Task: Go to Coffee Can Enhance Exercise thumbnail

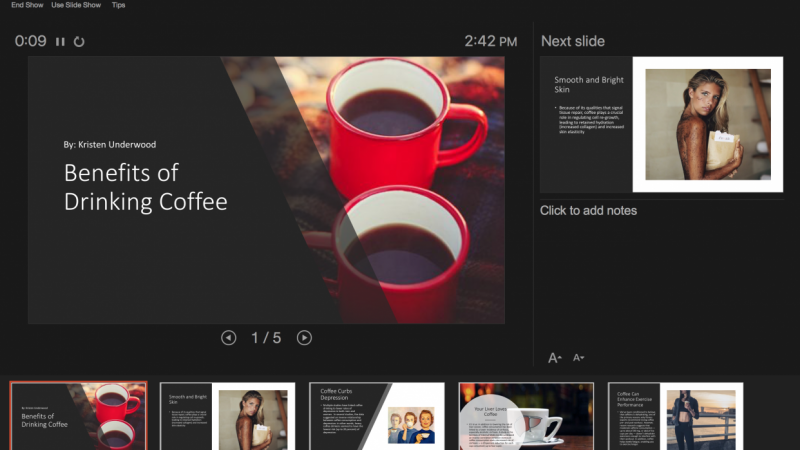Action: [676, 416]
